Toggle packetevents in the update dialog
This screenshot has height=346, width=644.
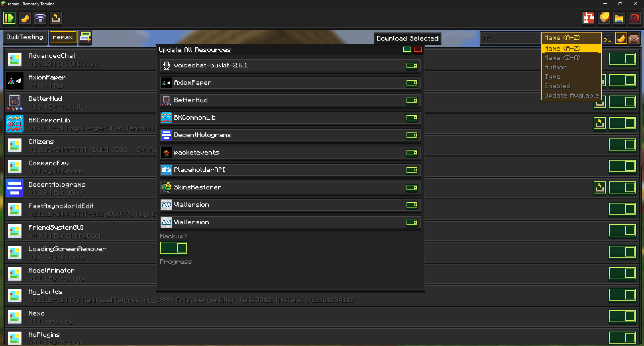pos(412,153)
